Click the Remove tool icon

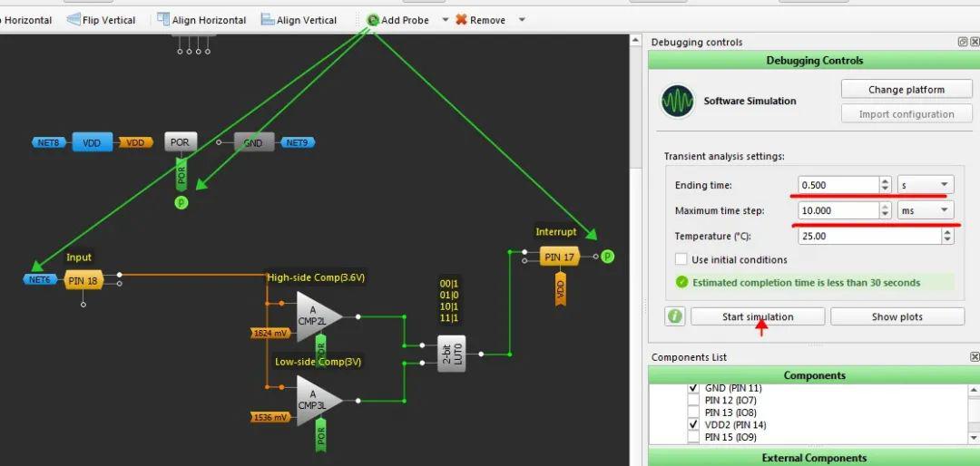(x=461, y=20)
